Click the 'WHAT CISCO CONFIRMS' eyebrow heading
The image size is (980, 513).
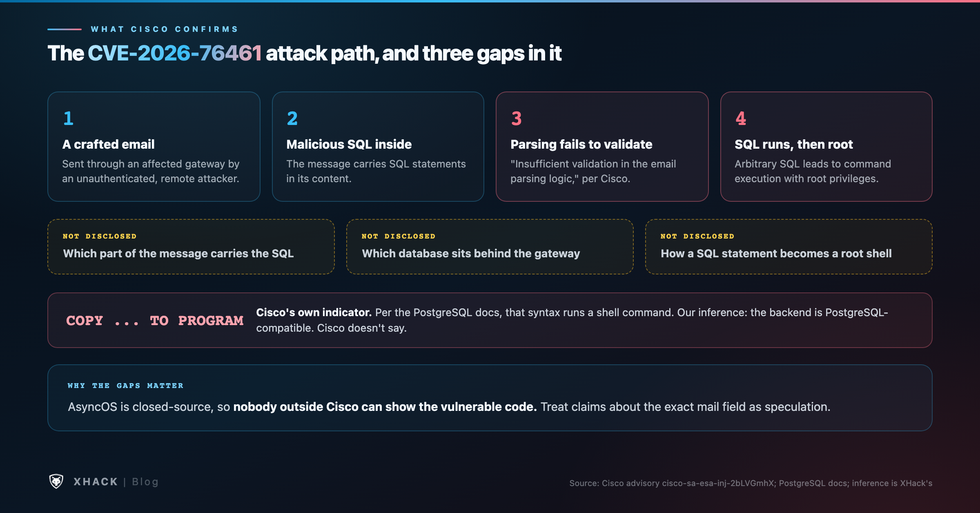coord(165,29)
